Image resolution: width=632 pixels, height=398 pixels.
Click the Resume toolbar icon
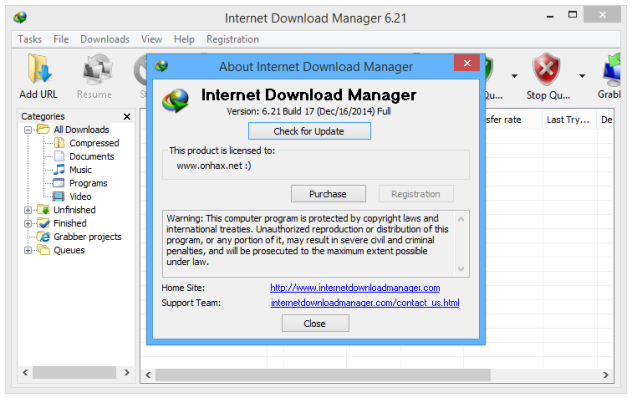(97, 69)
